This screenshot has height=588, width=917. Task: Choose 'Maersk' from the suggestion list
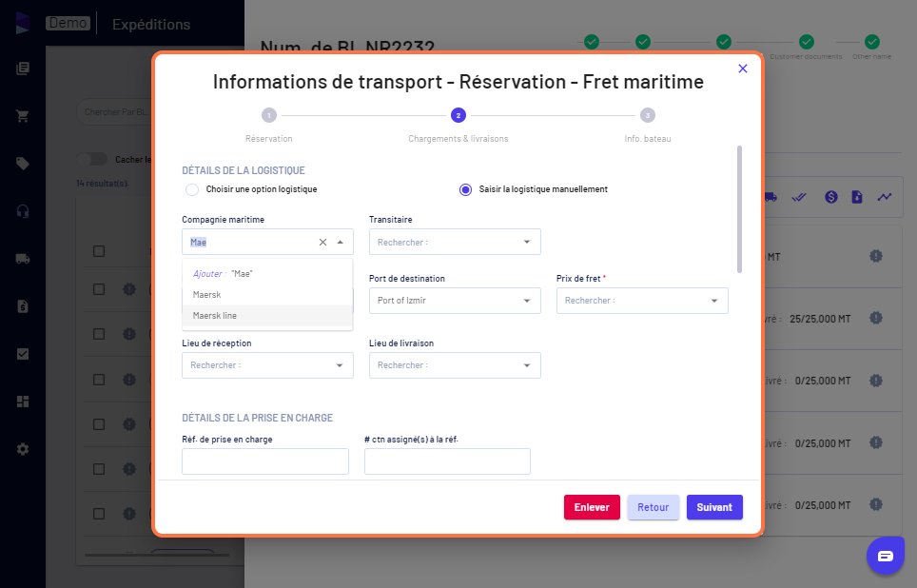click(267, 294)
